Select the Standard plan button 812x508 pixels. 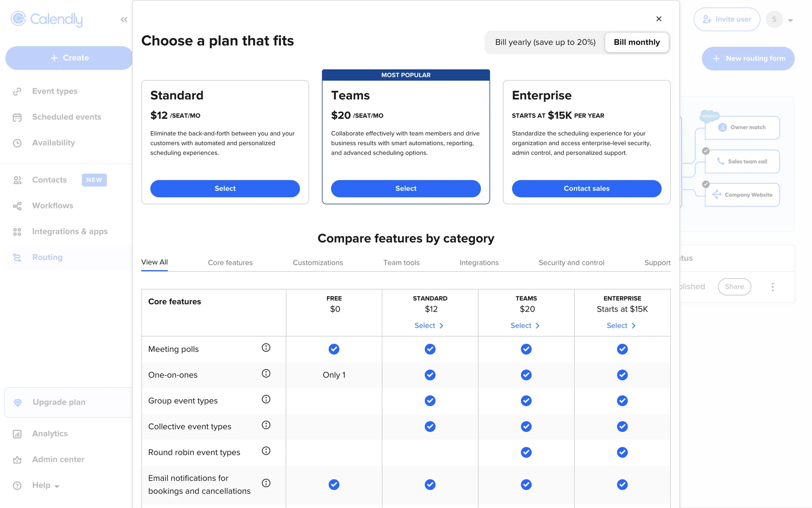tap(225, 188)
